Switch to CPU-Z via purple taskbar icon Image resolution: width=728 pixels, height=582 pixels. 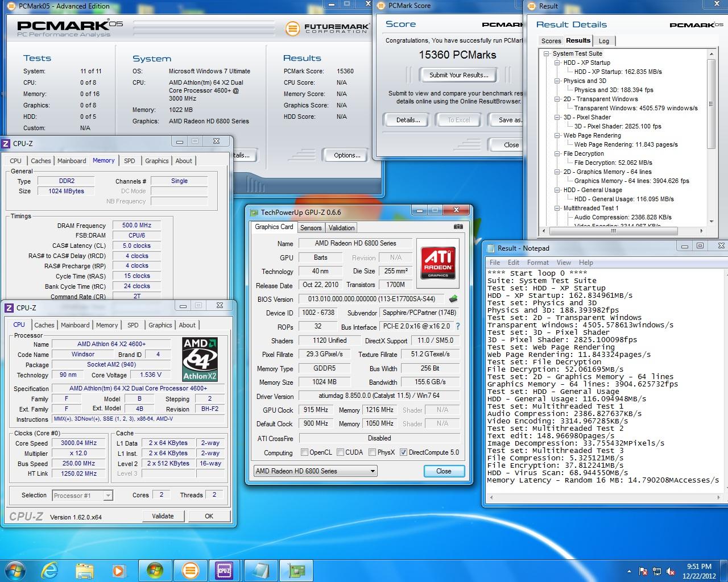pyautogui.click(x=224, y=570)
